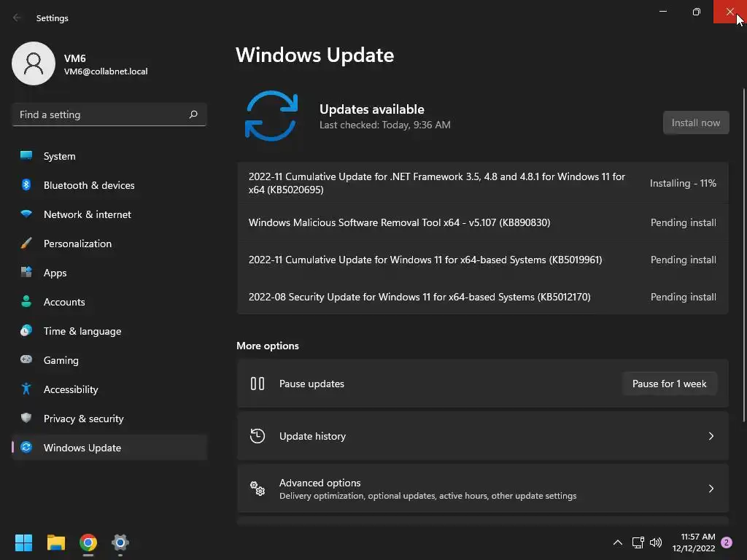This screenshot has width=747, height=560.
Task: Click the Privacy & security shield icon
Action: 26,418
